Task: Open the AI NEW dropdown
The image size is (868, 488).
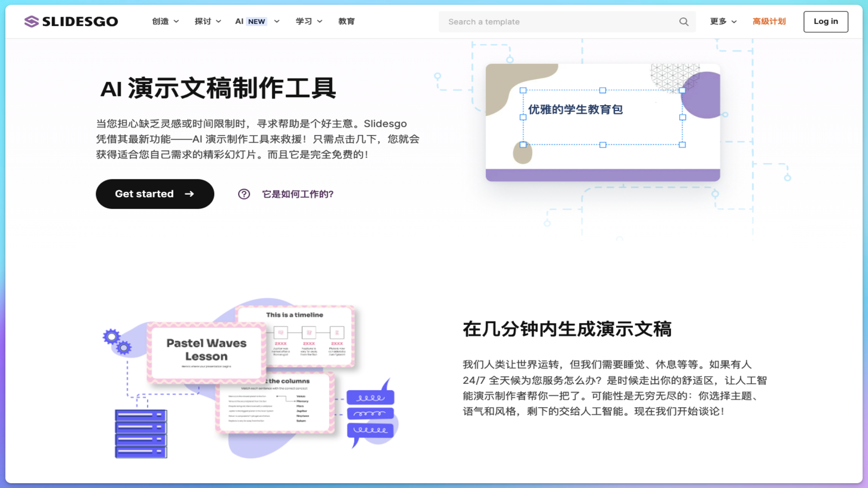Action: pyautogui.click(x=257, y=22)
